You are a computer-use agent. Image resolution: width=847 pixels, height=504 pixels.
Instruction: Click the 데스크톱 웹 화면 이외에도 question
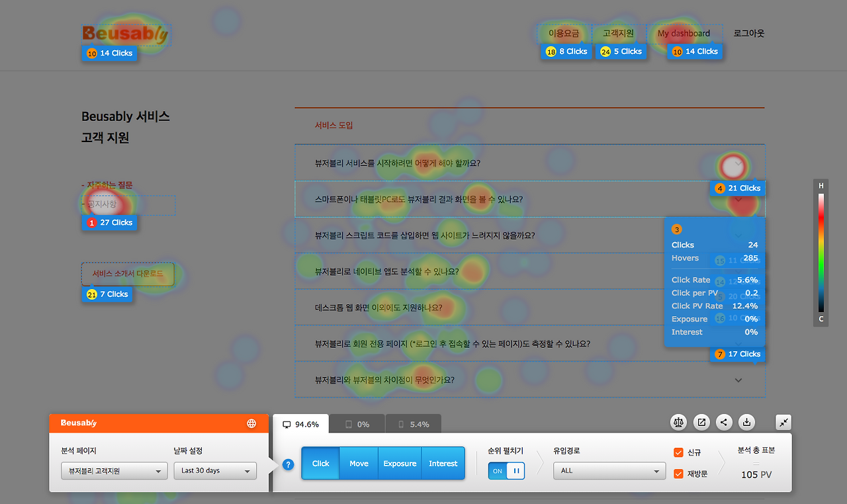379,308
